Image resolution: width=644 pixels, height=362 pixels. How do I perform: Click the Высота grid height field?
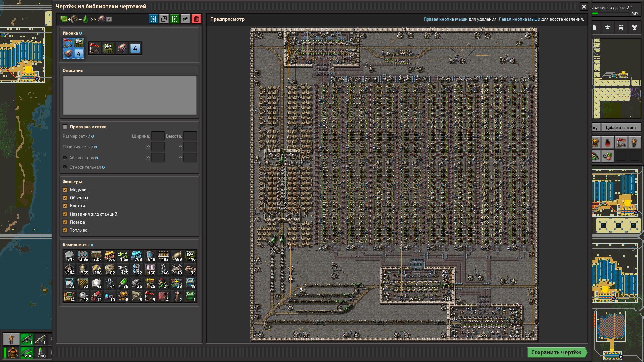coord(190,136)
